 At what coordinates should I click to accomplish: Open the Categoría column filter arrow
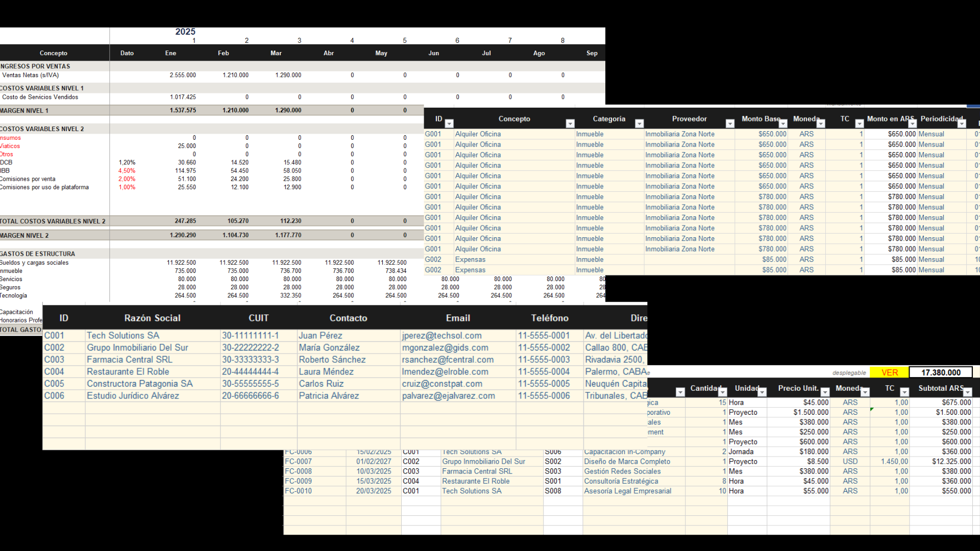pos(639,123)
